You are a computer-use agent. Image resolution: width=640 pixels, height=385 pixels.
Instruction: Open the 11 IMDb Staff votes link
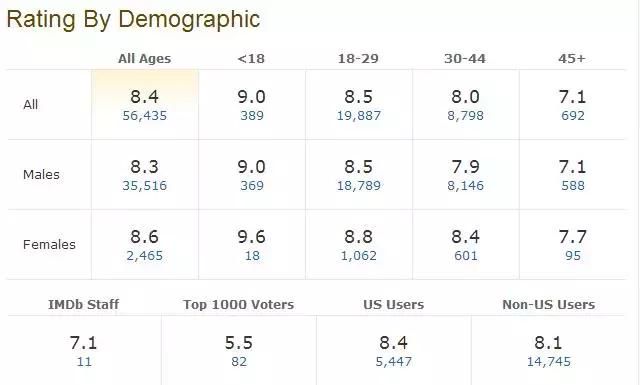click(84, 362)
